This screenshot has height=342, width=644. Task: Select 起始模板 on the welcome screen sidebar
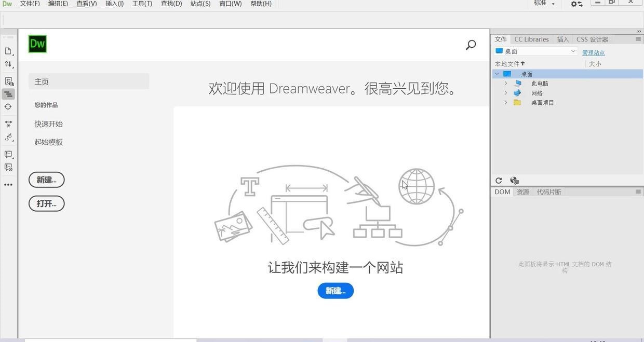tap(48, 142)
